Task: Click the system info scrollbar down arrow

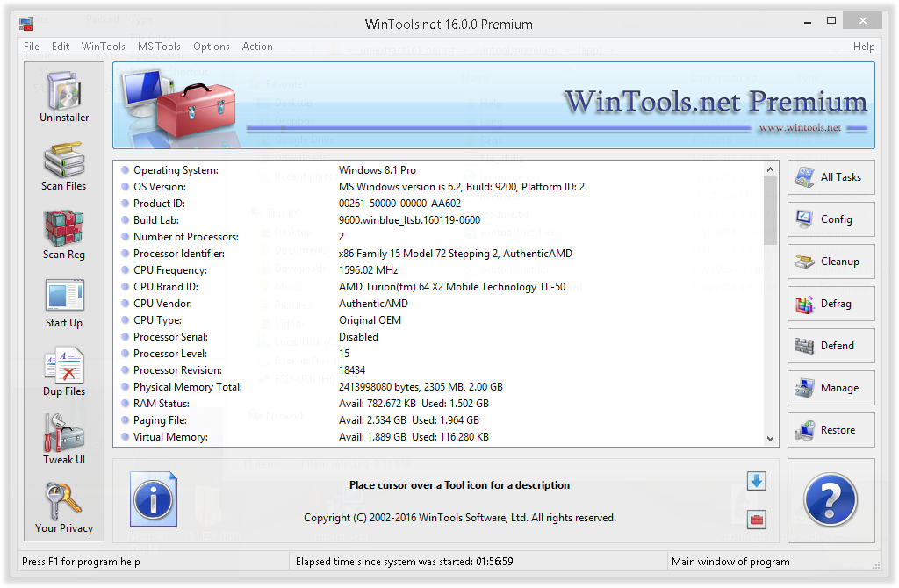Action: (770, 439)
